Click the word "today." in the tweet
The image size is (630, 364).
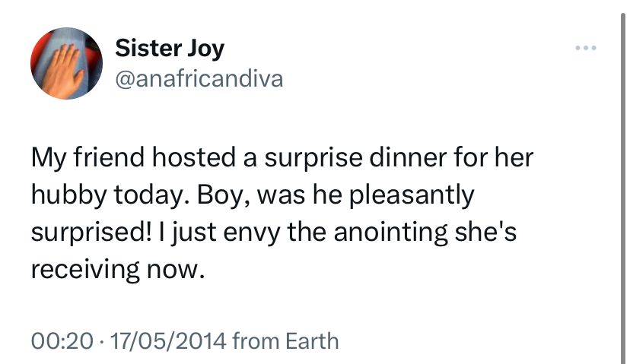[x=152, y=195]
